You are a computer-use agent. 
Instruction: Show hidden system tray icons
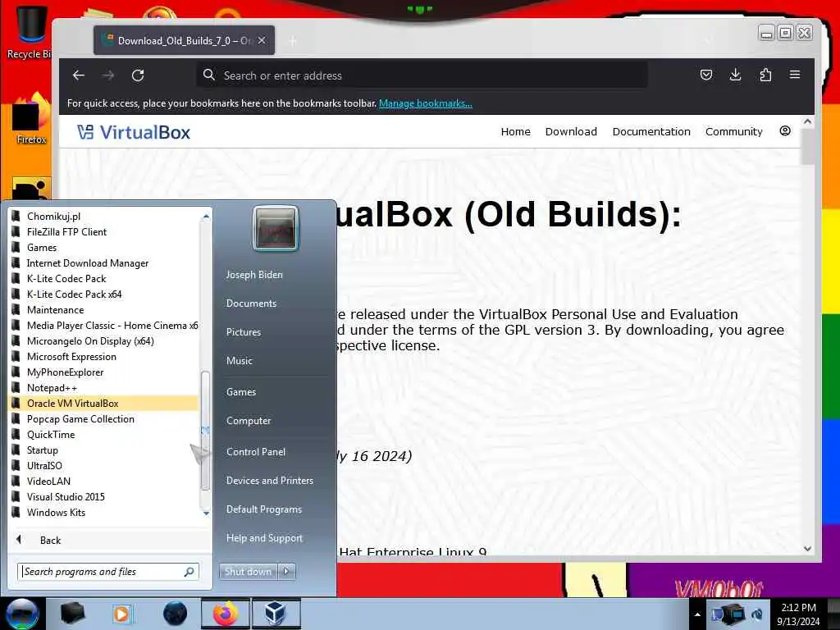coord(697,614)
